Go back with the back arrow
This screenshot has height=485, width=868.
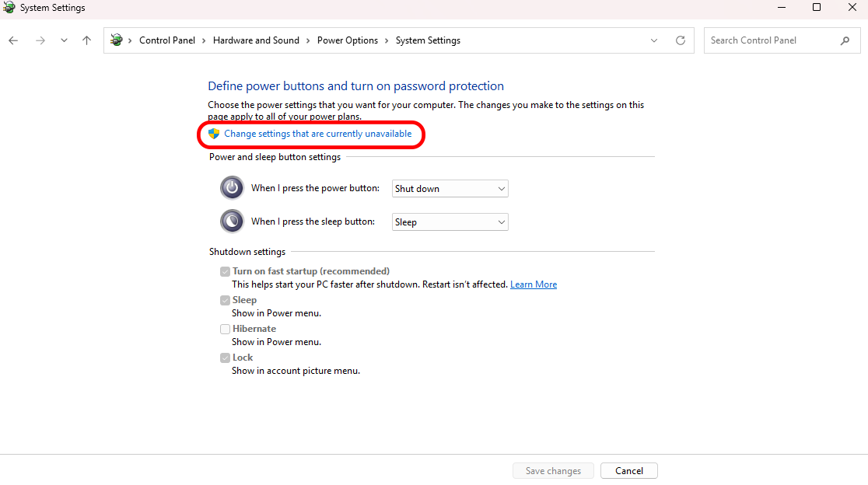(x=13, y=40)
